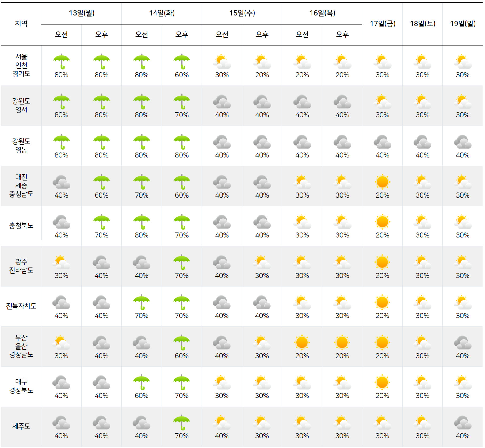Click the '18일(토)' date header

click(423, 24)
